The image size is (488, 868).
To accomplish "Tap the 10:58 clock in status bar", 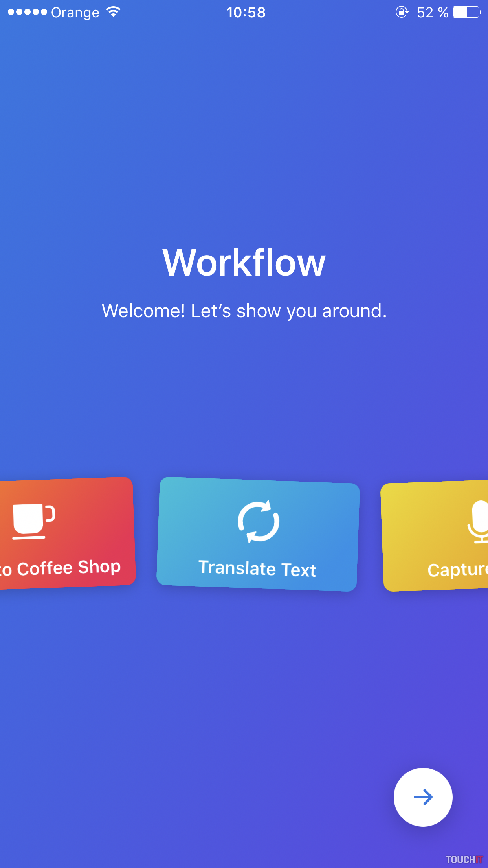I will point(246,13).
